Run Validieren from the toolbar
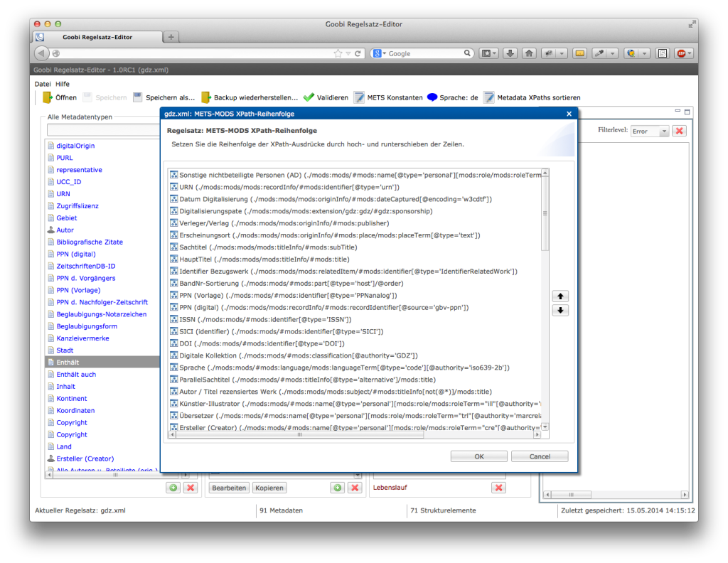This screenshot has height=563, width=728. (326, 97)
